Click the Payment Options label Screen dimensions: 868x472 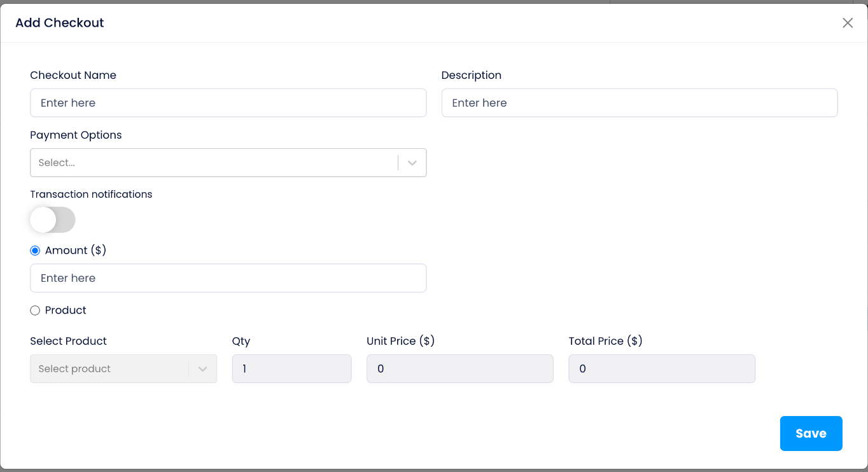coord(76,135)
